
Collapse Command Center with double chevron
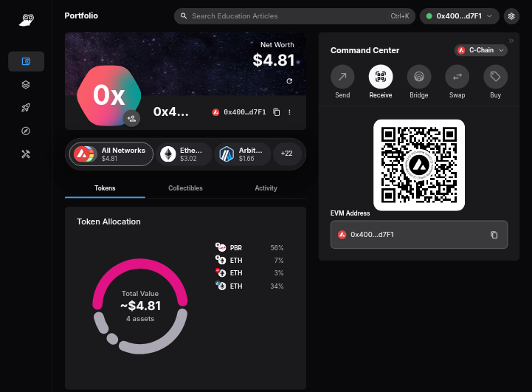tap(511, 41)
